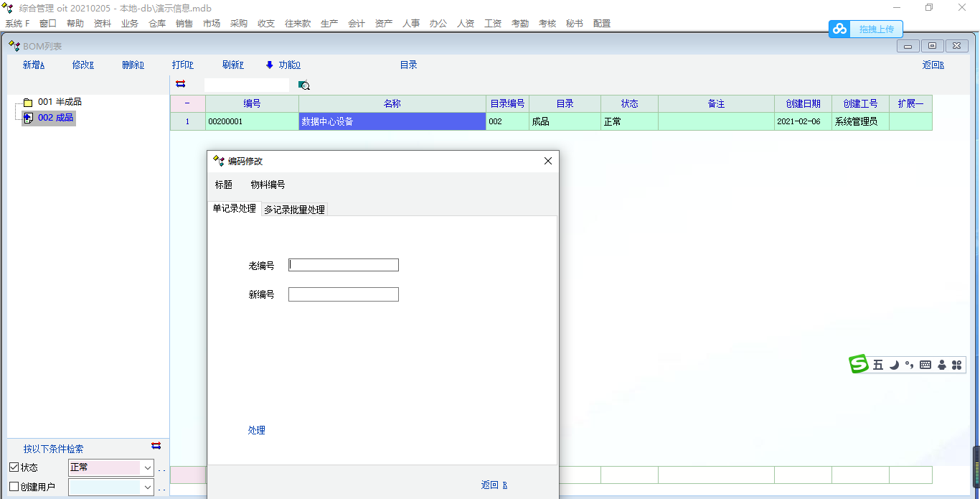Switch to the 多记录批量处理 tab
980x499 pixels.
point(294,210)
